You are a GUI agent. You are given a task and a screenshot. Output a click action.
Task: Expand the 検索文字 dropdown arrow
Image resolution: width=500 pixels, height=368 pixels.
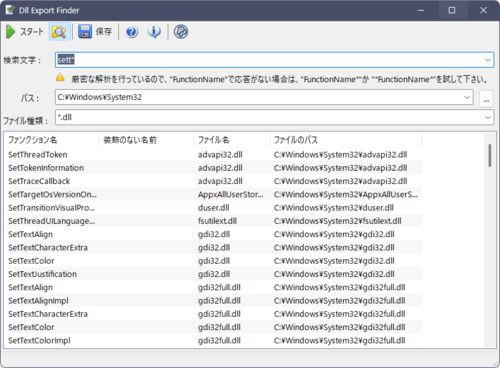click(488, 60)
